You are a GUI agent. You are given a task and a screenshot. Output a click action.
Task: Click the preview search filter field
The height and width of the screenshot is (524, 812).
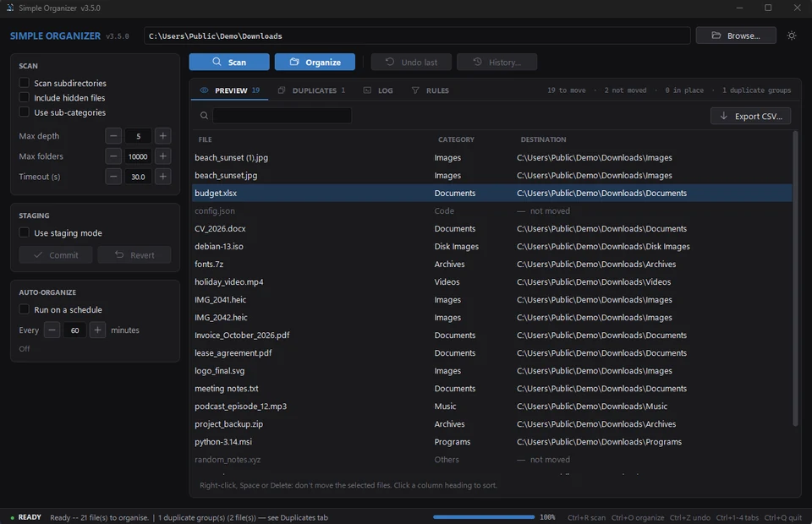[x=283, y=115]
